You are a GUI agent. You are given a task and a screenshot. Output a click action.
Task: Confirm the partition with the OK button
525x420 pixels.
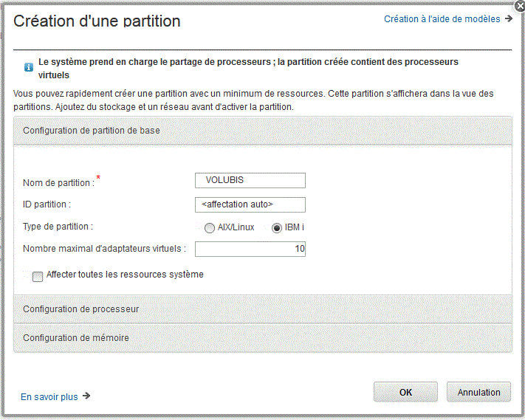[405, 392]
